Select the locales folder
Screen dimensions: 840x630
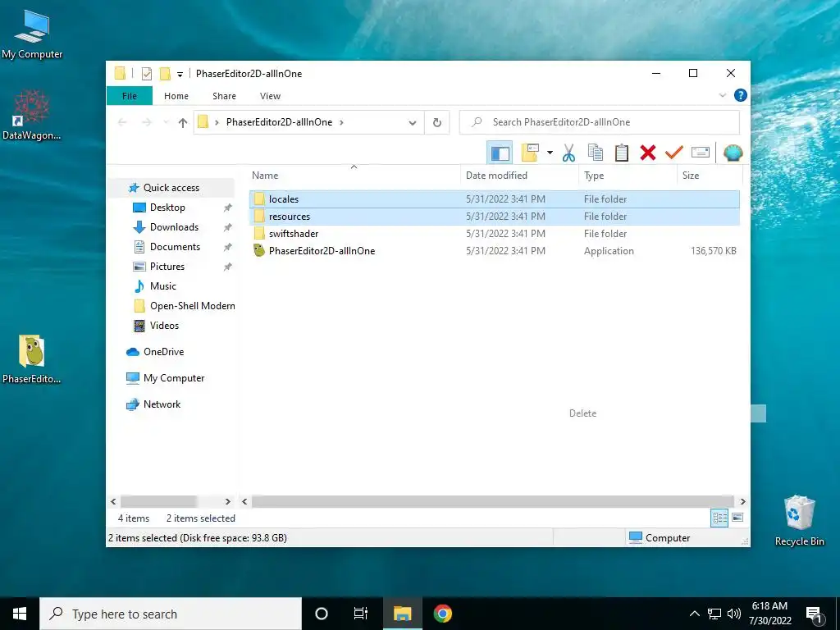point(494,199)
